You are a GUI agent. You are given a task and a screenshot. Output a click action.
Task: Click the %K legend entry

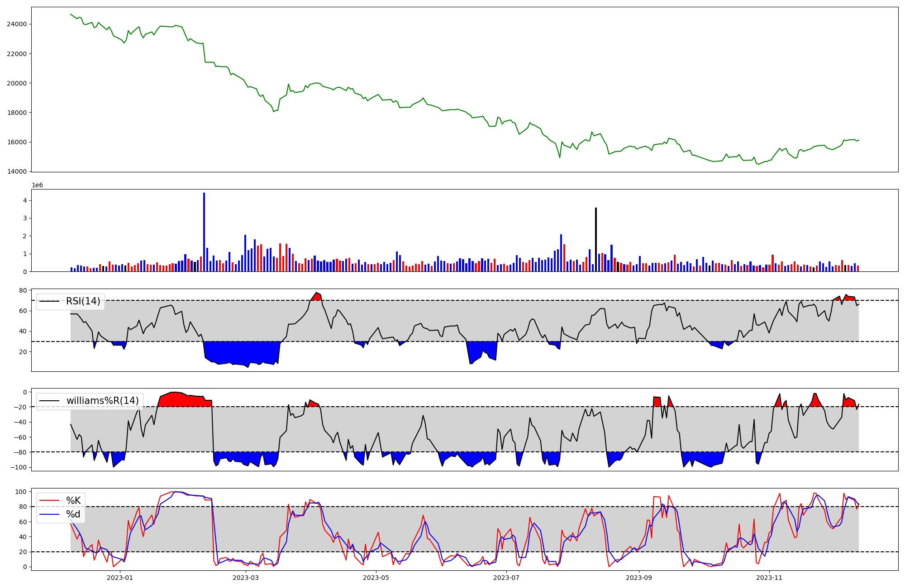click(73, 500)
